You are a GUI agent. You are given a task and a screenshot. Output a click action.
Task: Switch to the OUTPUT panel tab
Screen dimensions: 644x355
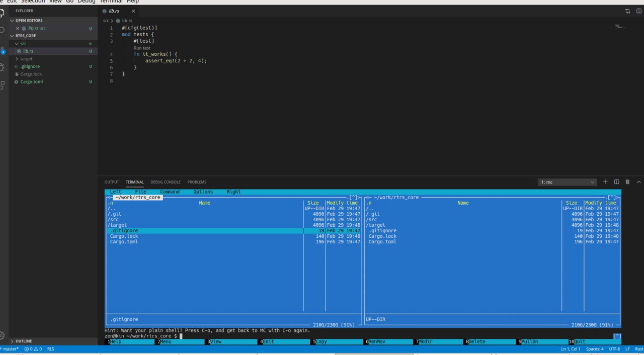click(112, 182)
